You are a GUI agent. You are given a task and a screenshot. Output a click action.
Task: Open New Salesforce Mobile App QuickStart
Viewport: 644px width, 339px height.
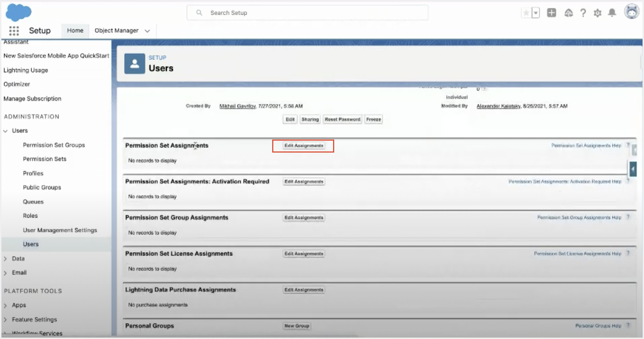point(56,56)
